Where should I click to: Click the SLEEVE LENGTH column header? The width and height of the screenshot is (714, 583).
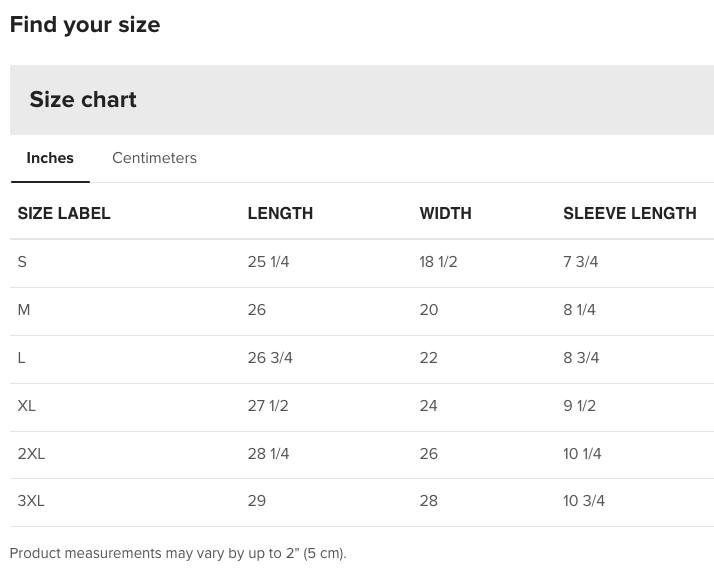pyautogui.click(x=629, y=213)
